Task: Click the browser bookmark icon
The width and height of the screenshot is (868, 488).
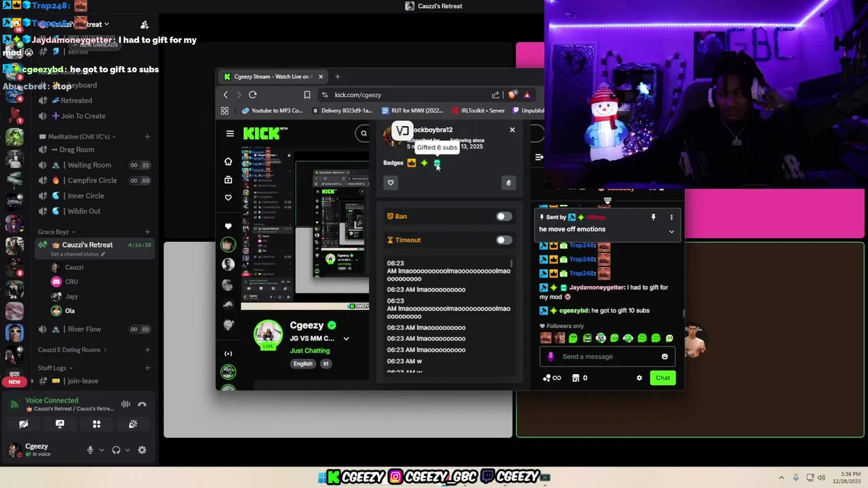Action: [x=307, y=95]
